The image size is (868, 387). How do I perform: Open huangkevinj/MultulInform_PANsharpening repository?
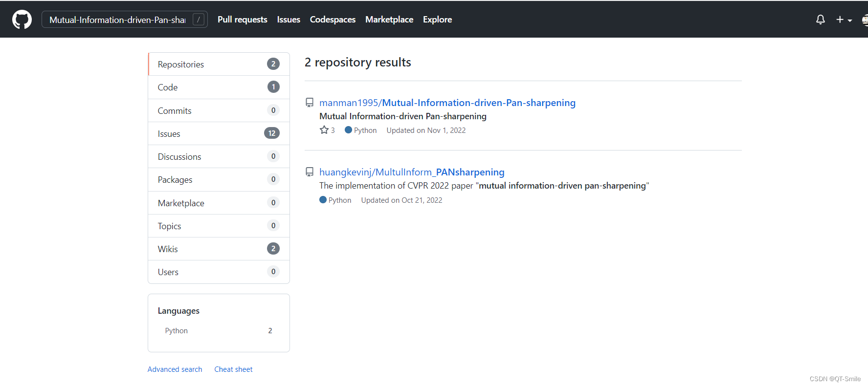412,172
